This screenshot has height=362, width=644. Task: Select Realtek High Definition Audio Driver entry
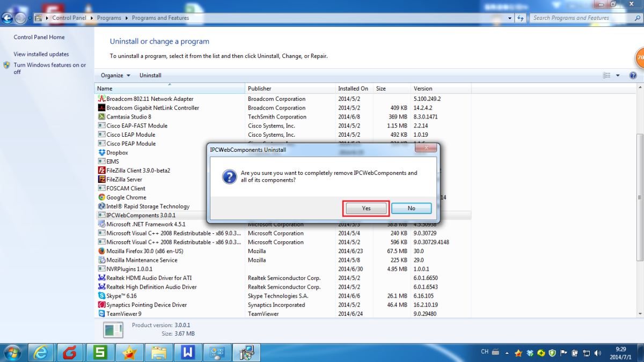click(151, 287)
